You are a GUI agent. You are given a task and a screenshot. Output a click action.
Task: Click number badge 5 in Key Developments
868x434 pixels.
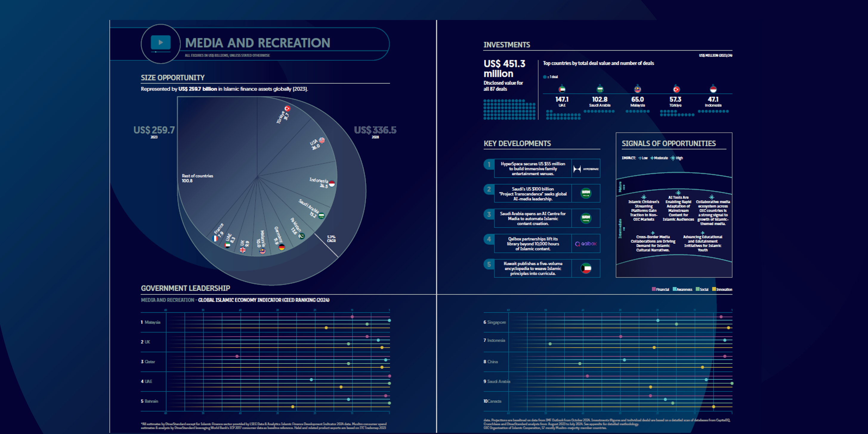tap(489, 264)
